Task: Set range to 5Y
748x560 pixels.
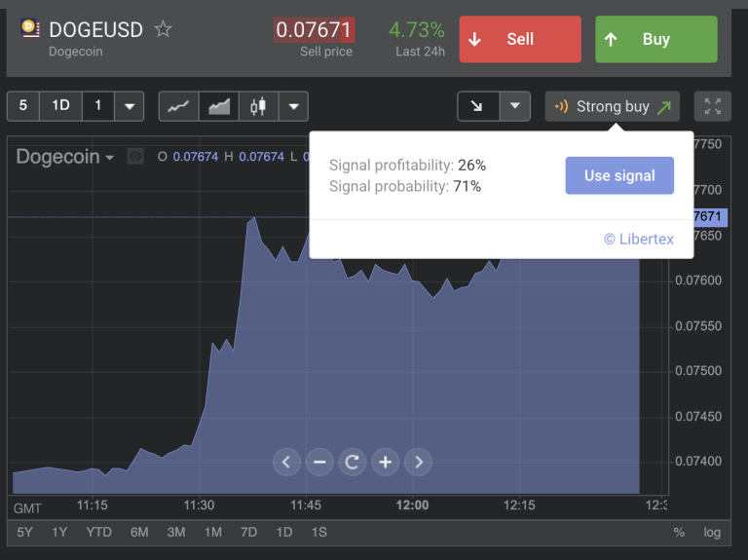Action: point(24,533)
